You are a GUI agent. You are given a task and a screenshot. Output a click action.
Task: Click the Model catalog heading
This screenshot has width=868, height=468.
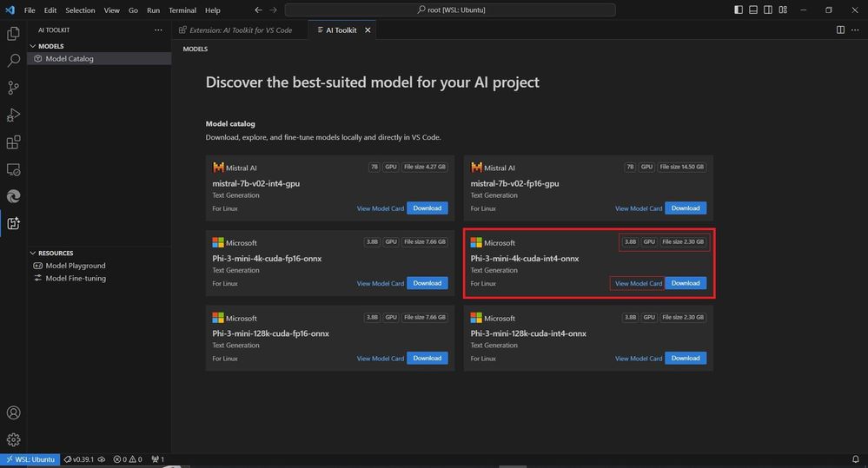click(230, 124)
